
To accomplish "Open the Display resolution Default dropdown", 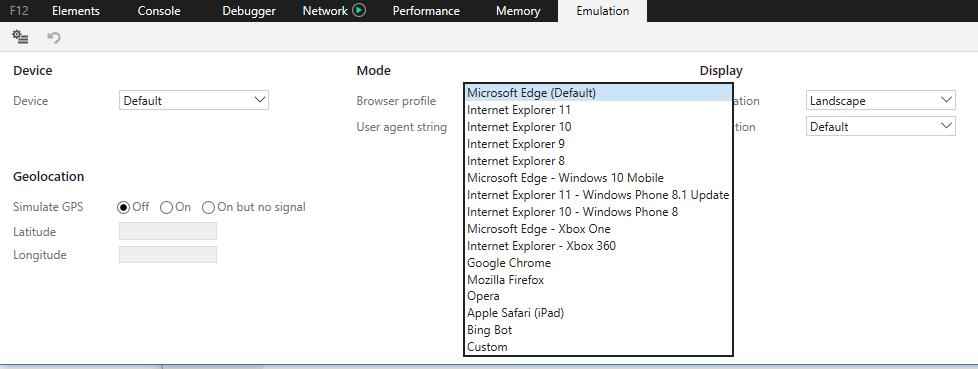I will 881,127.
